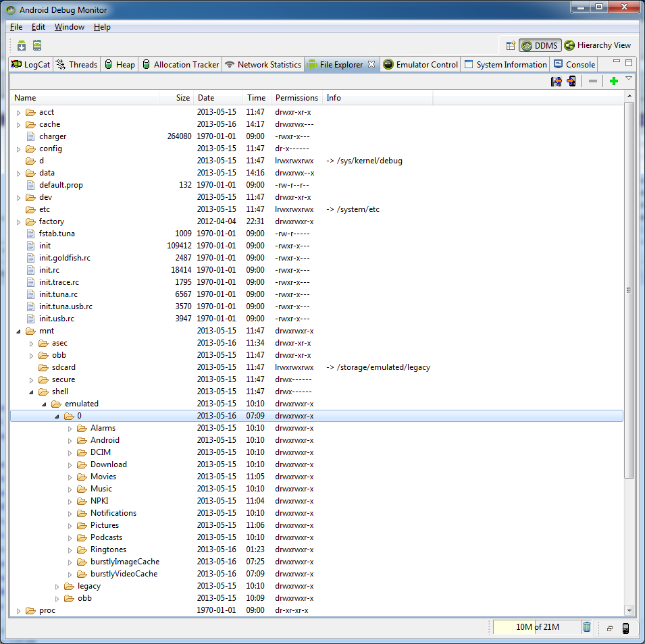Click the delete selection minus icon
Image resolution: width=645 pixels, height=644 pixels.
(593, 81)
